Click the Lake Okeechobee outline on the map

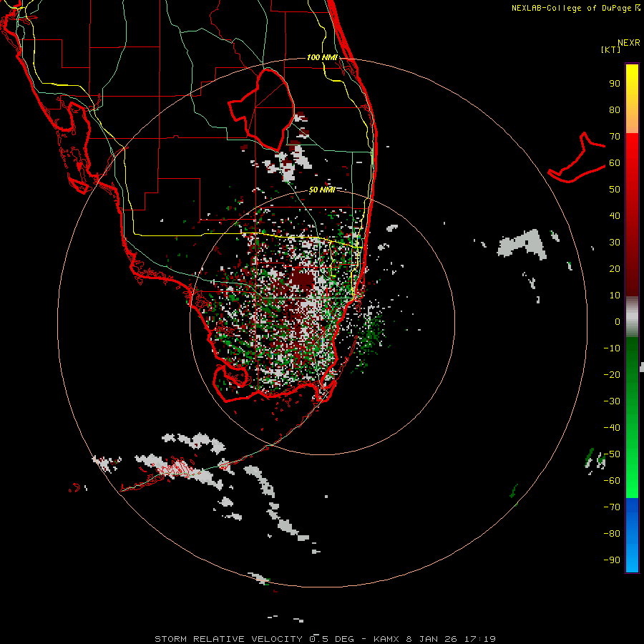(262, 109)
